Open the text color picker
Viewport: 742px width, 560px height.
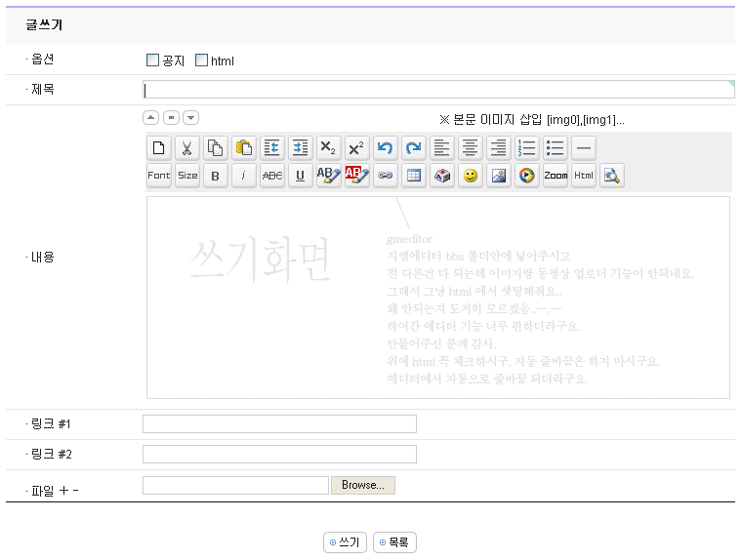[x=329, y=176]
